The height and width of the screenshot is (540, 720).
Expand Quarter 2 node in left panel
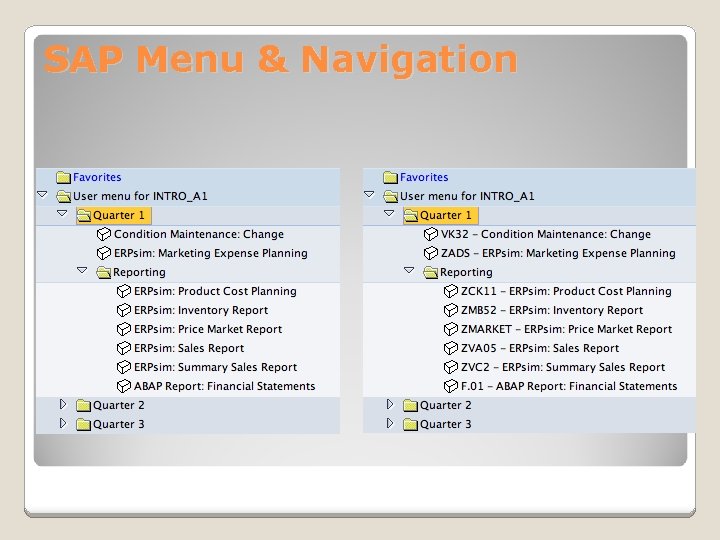click(63, 404)
